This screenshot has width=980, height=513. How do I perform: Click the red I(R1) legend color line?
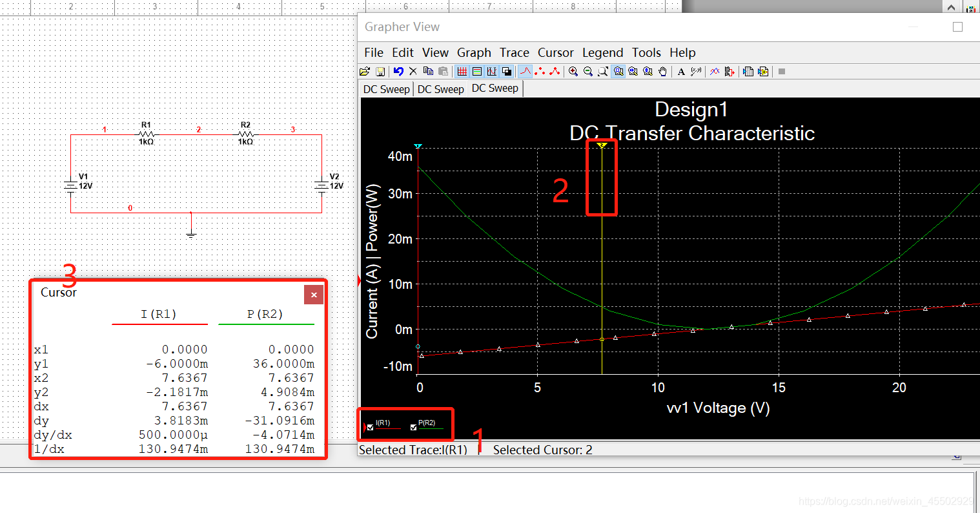coord(389,428)
